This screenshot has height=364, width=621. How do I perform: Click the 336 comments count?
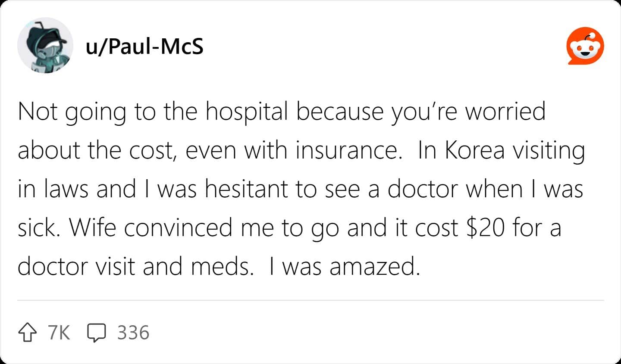(133, 333)
